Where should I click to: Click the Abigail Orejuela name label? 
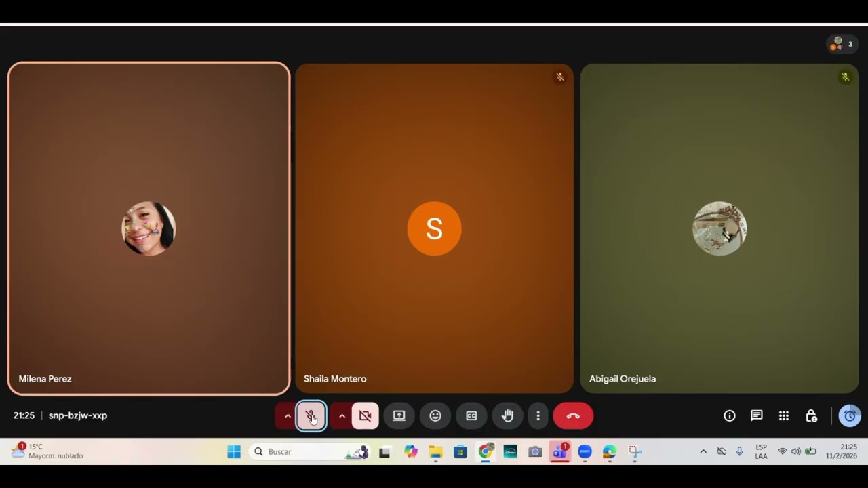click(623, 379)
